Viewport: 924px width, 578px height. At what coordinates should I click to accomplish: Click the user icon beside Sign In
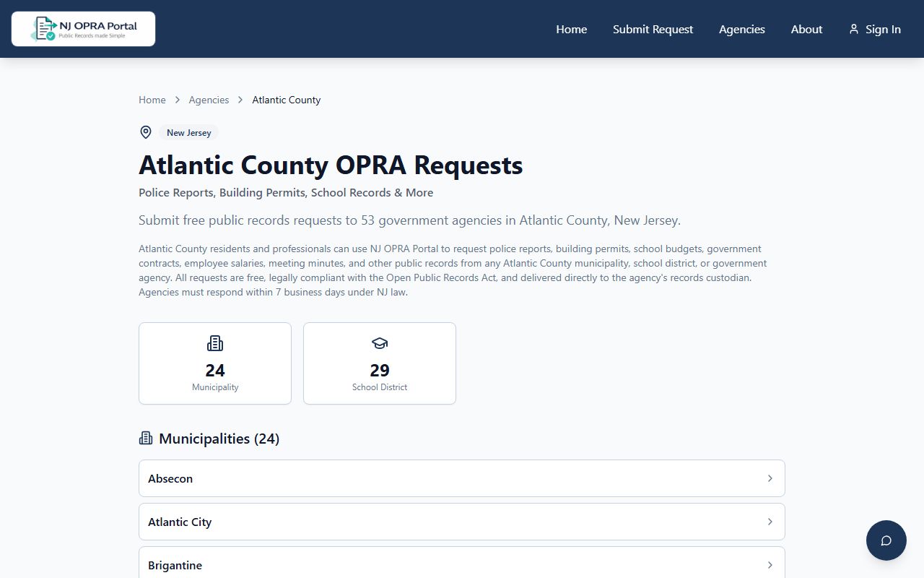click(854, 29)
